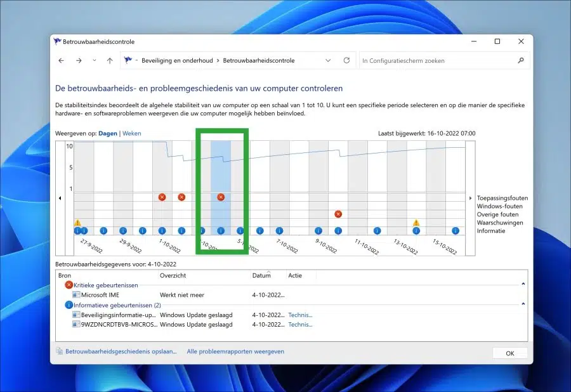Click the magnifier search icon
Screen dimensions: 571x392
point(521,60)
